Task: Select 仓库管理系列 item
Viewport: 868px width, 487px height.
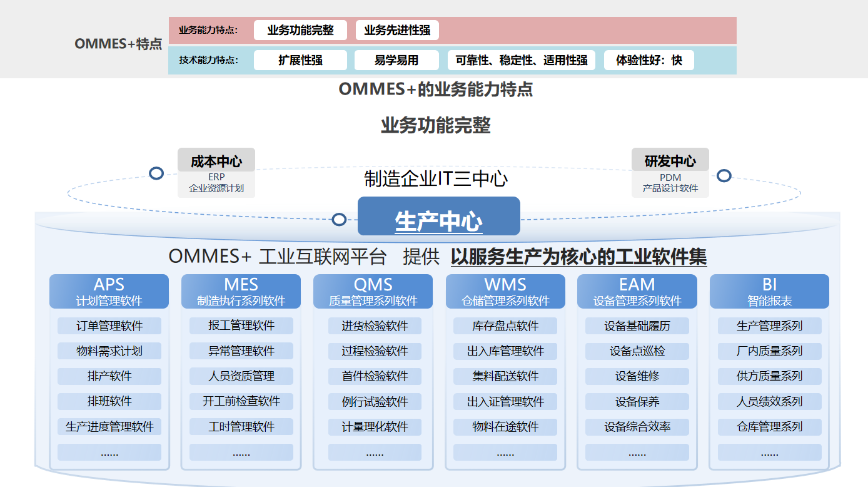Action: click(770, 427)
